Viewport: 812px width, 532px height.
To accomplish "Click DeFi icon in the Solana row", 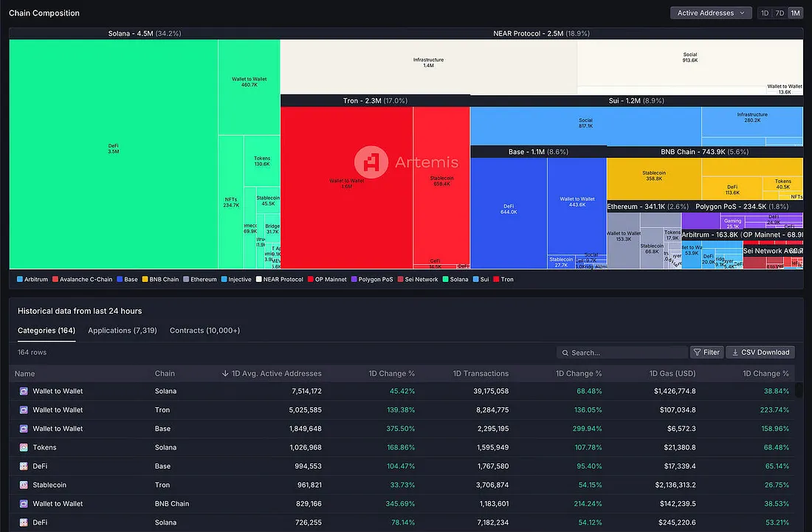I will pos(24,522).
